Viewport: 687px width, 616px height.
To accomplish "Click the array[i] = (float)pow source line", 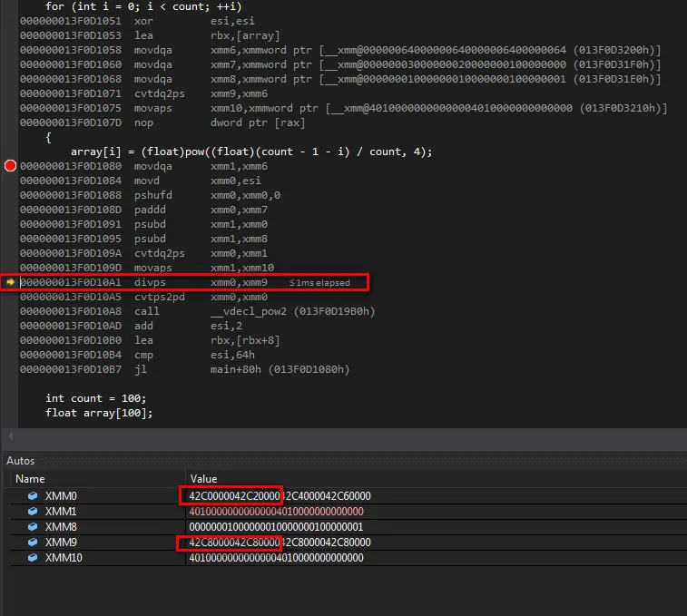I will [251, 152].
